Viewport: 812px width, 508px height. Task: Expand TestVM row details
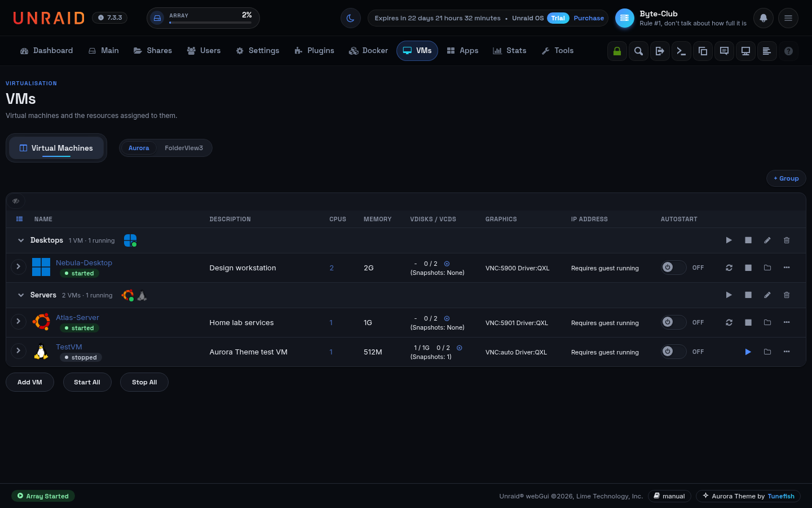[x=18, y=351]
